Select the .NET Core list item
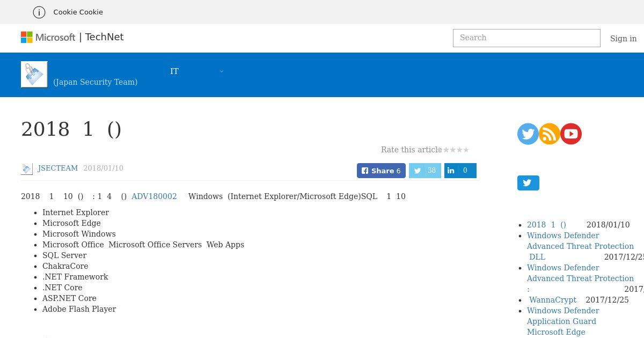Screen dimensions: 644x338 tap(62, 288)
